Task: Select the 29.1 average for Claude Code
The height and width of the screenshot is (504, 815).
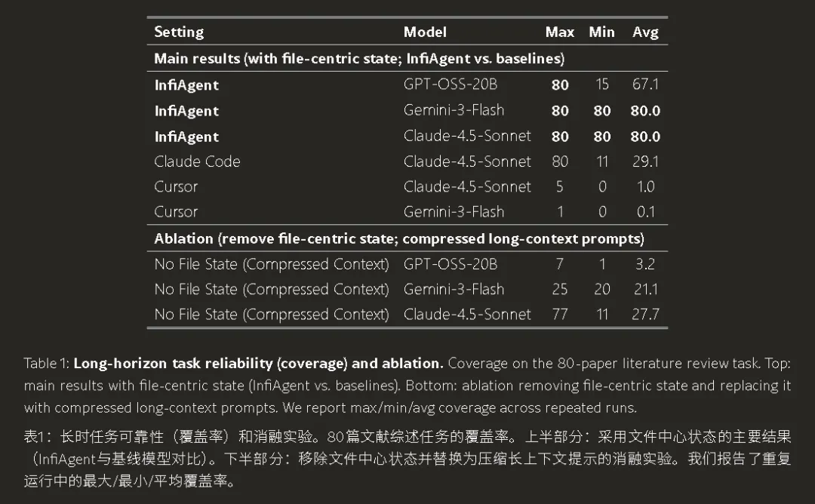Action: 645,161
